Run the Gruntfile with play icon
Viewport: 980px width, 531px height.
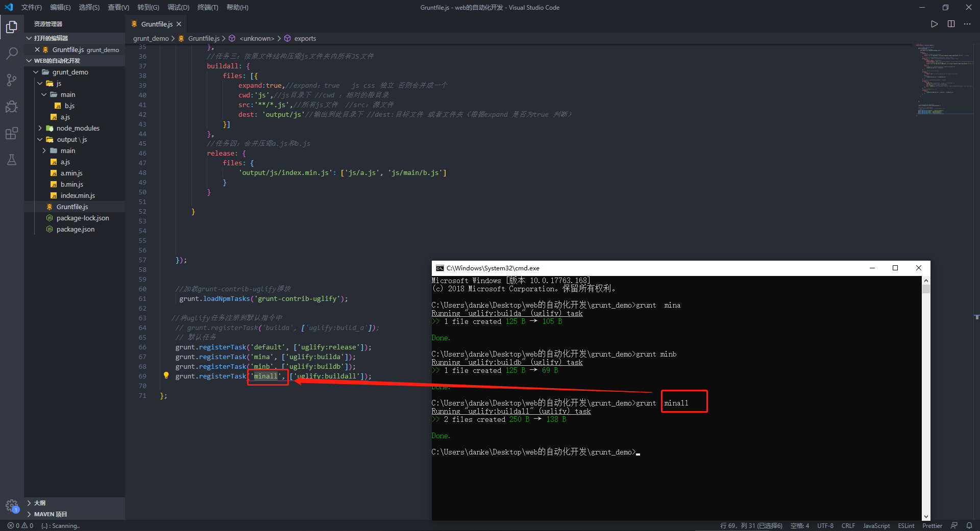click(934, 24)
